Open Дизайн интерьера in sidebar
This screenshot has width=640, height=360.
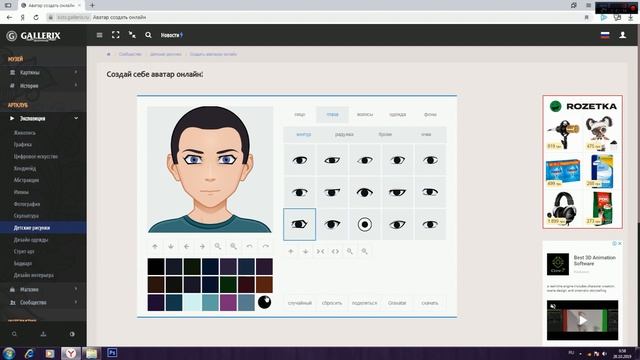point(33,276)
